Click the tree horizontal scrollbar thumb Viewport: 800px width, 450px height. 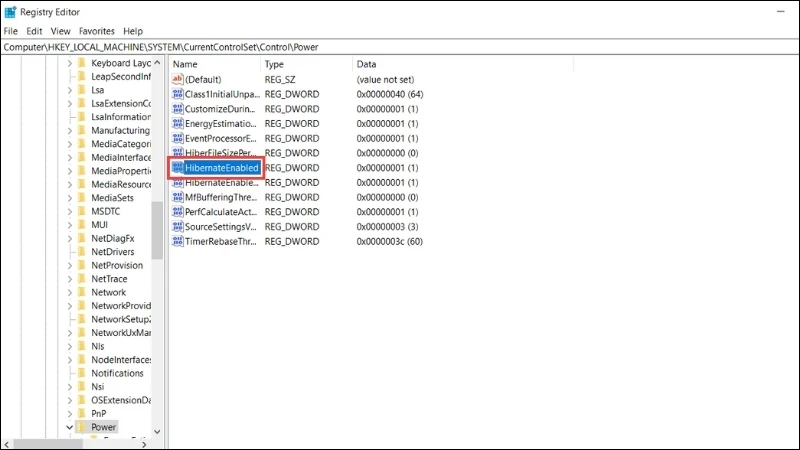(47, 444)
